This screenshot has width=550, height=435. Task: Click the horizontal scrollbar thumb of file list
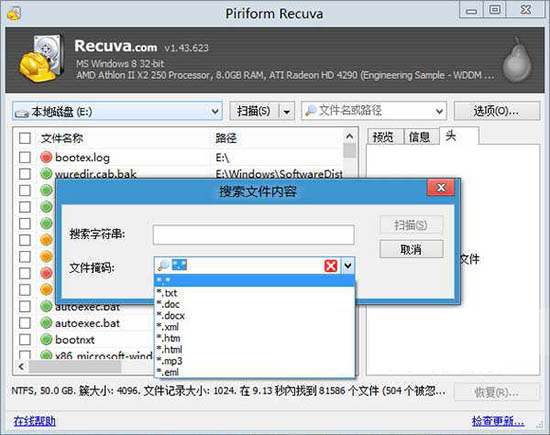(75, 367)
